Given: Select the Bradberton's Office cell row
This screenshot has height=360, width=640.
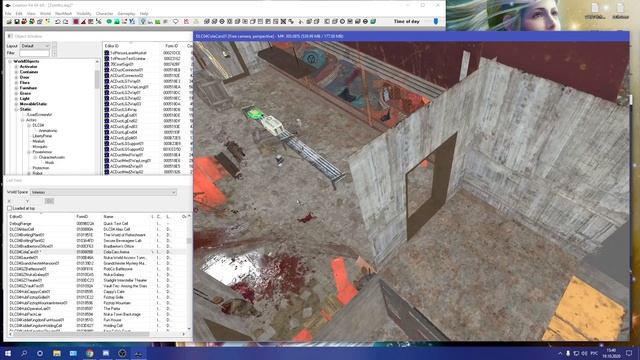Looking at the screenshot, I should tap(97, 246).
